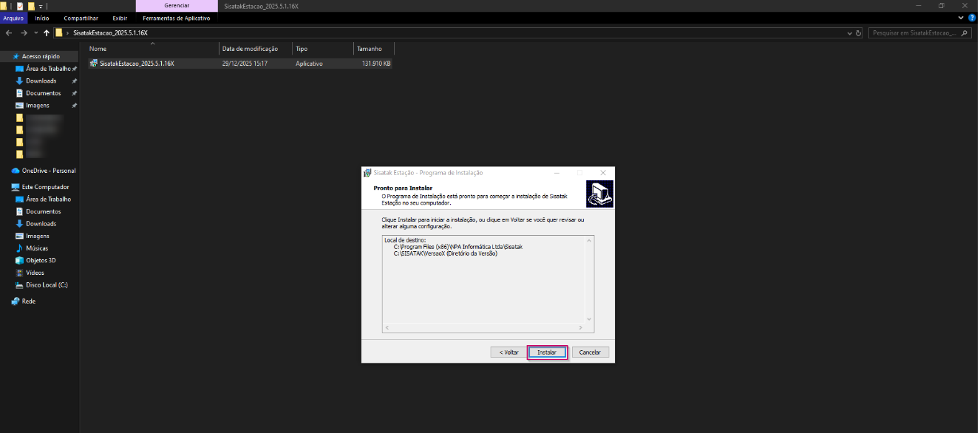
Task: Click the forward navigation arrow
Action: (x=24, y=33)
